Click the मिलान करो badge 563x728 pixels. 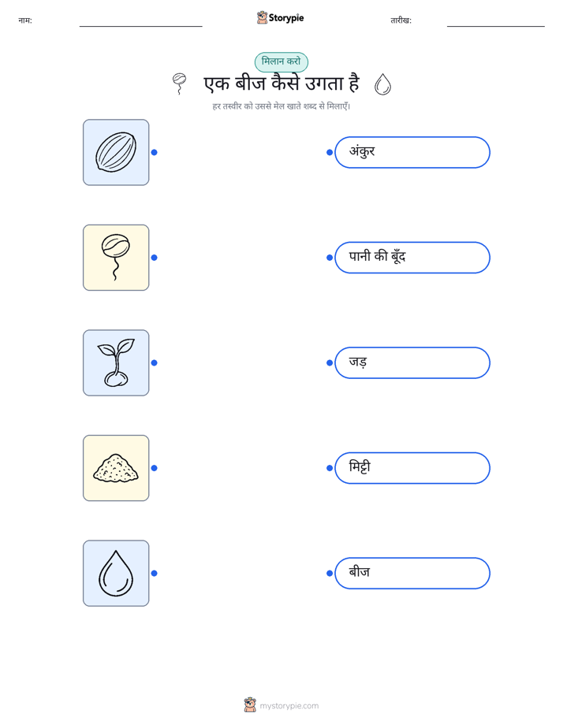pos(281,61)
